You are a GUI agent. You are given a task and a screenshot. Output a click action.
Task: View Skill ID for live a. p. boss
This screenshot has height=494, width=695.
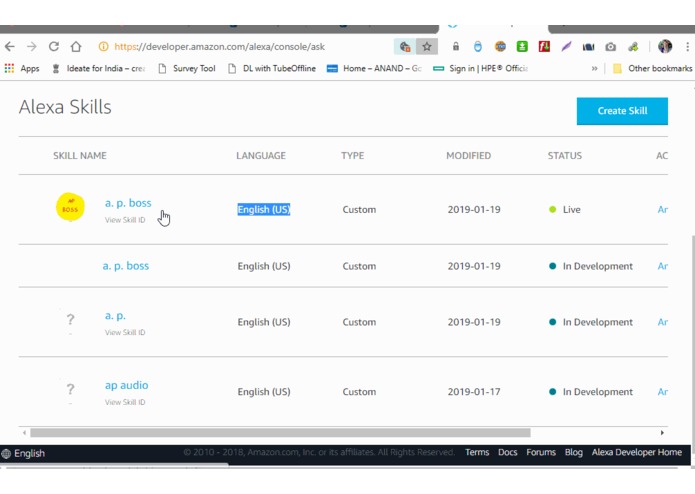pos(125,220)
